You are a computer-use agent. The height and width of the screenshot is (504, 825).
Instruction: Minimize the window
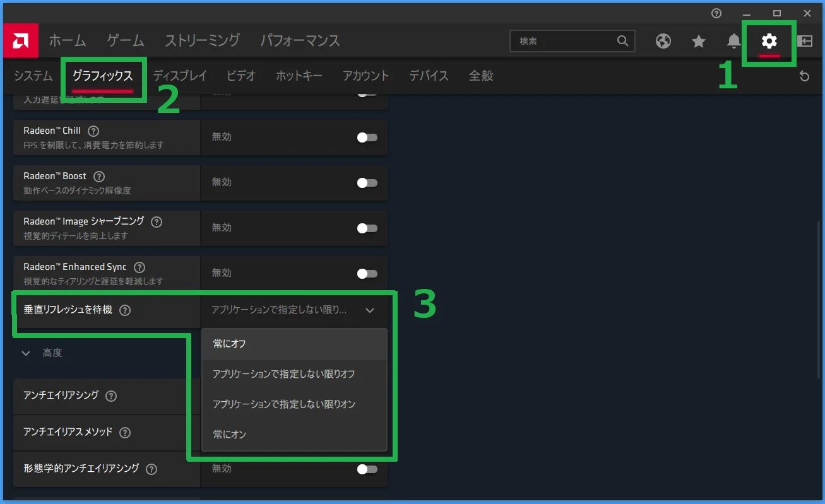pyautogui.click(x=747, y=13)
